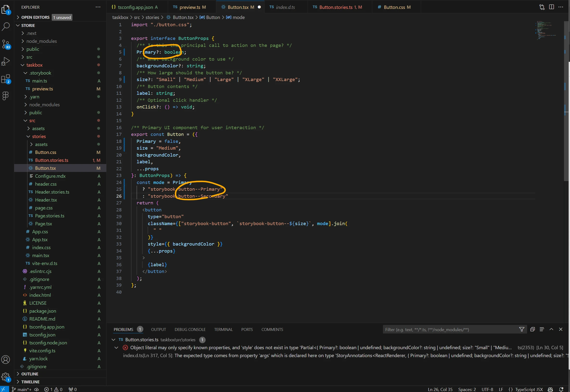Maximize the panel with the up chevron
Screen dimensions: 570x392
[x=551, y=329]
